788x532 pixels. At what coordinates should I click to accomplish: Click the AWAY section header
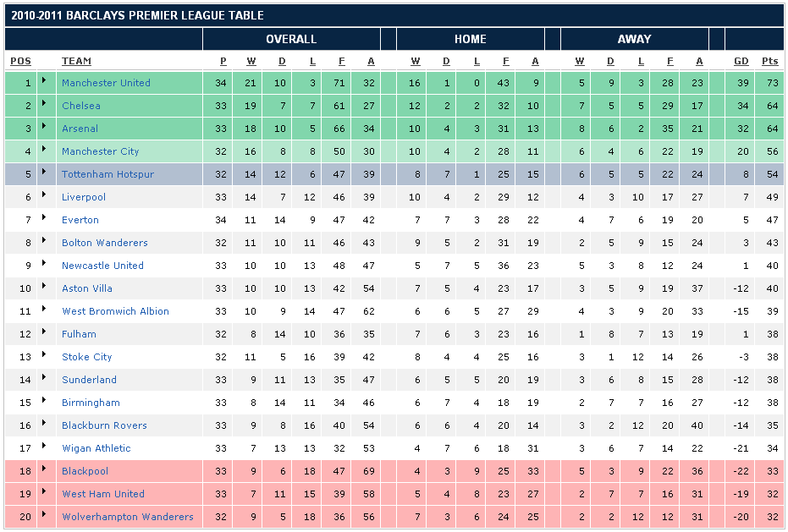click(634, 39)
